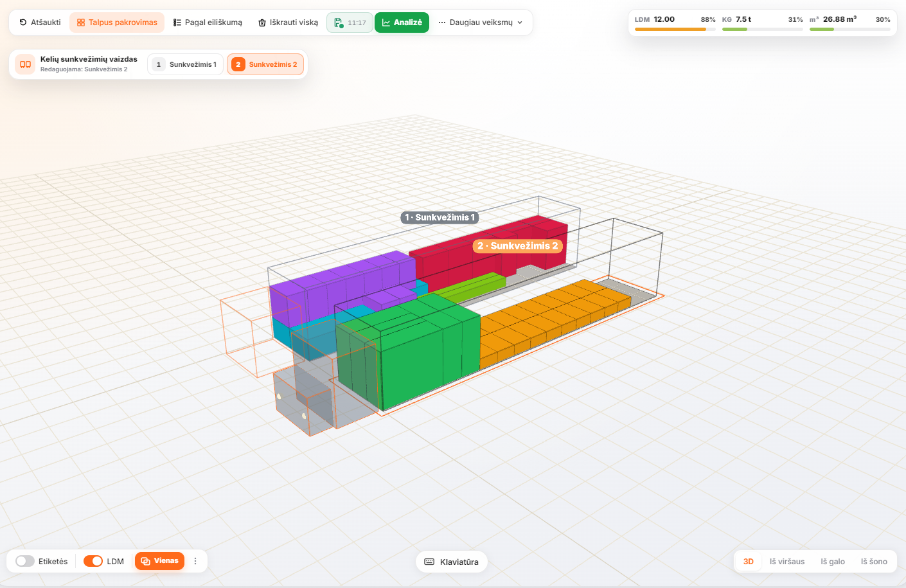
Task: Click the 2 · Sunkvežimis 2 3D label
Action: tap(518, 245)
